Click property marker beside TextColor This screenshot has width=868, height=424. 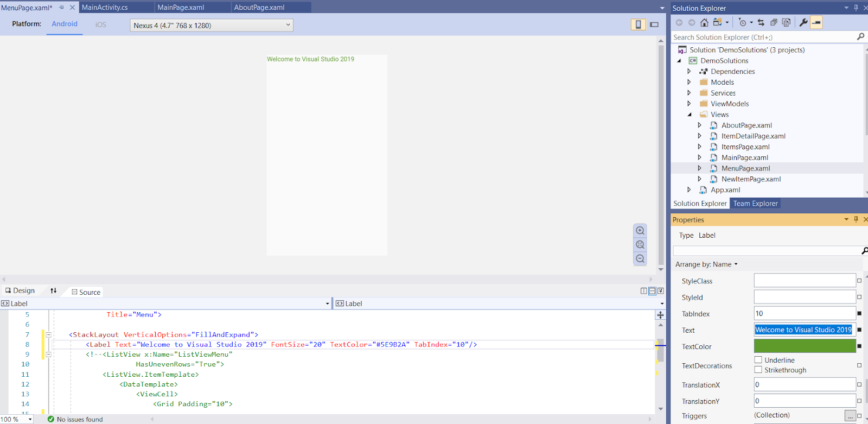(859, 346)
